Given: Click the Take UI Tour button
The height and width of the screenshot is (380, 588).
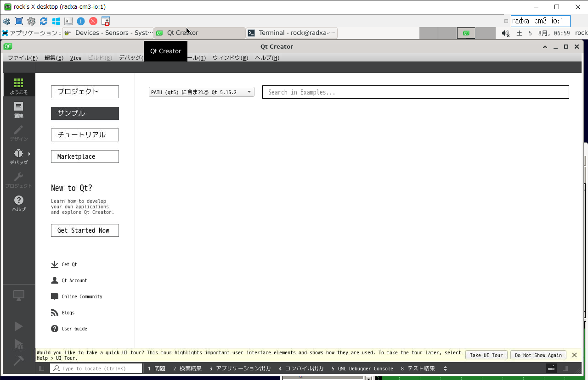Looking at the screenshot, I should (486, 355).
